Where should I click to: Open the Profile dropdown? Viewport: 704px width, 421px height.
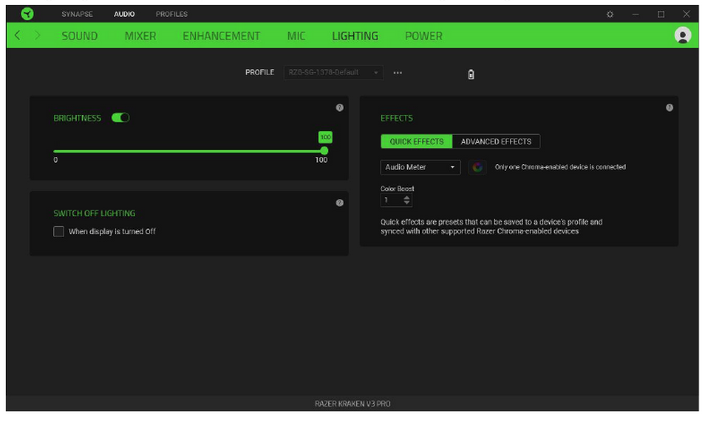click(334, 73)
